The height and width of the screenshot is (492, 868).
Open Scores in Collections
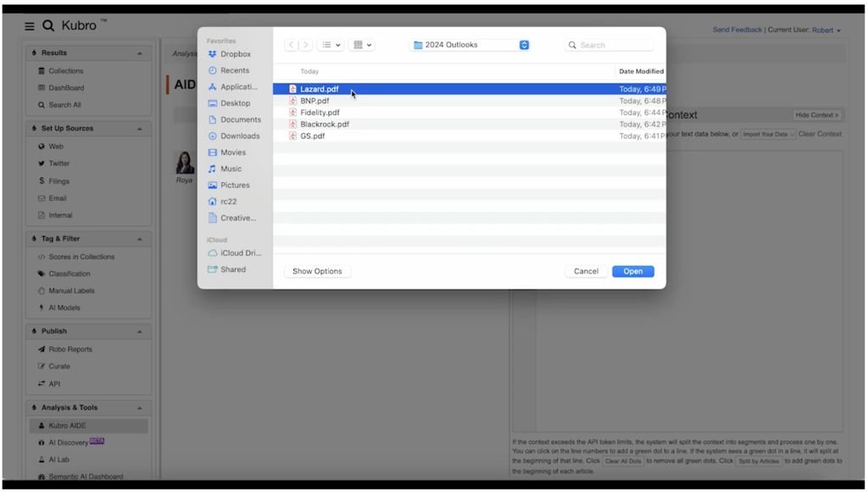click(x=76, y=257)
